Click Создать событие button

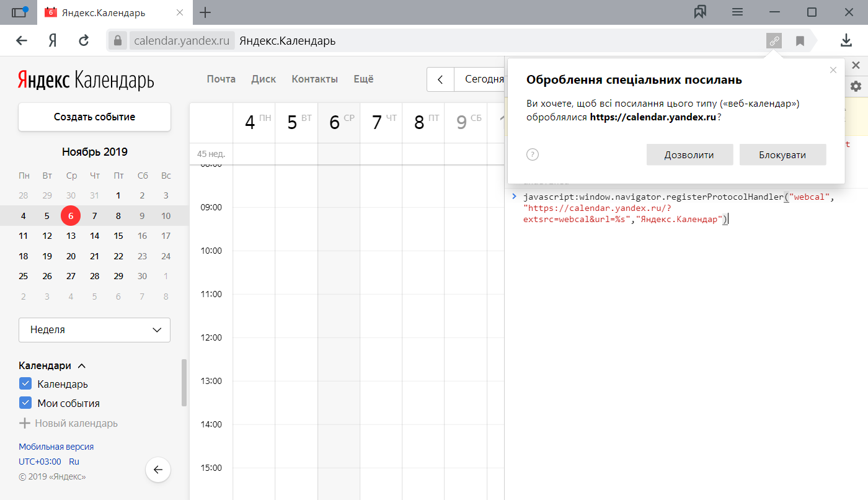pyautogui.click(x=94, y=117)
